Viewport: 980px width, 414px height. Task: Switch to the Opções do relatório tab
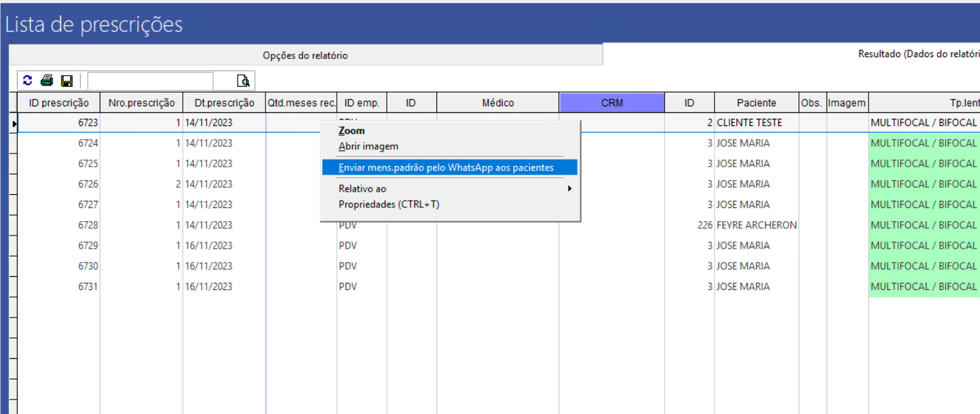click(x=305, y=56)
